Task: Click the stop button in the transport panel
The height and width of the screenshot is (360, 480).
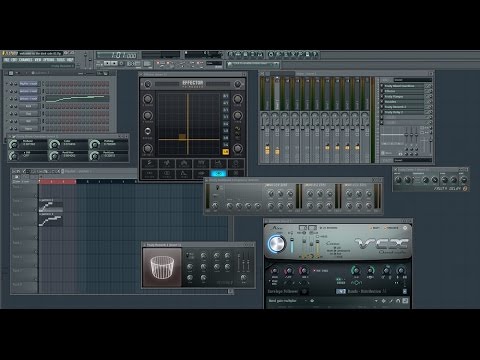Action: coord(114,63)
